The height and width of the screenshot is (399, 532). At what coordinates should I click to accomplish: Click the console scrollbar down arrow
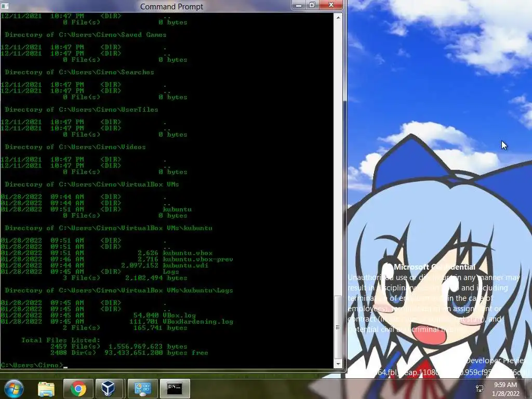[x=338, y=364]
